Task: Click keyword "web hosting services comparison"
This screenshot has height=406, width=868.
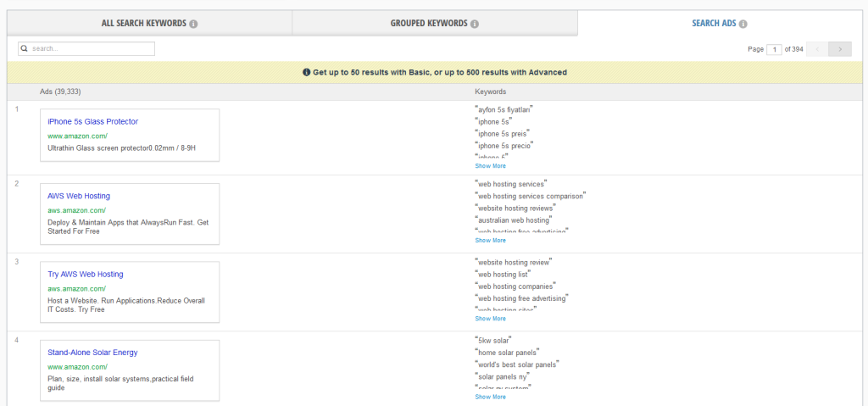Action: [x=531, y=196]
